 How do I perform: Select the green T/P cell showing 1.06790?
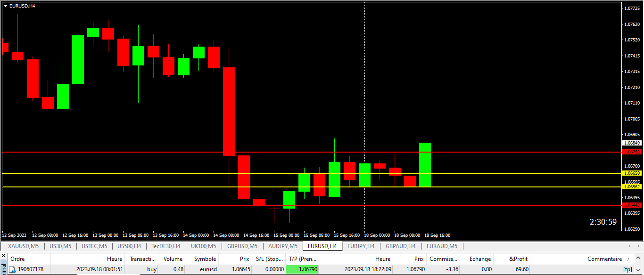[x=302, y=269]
